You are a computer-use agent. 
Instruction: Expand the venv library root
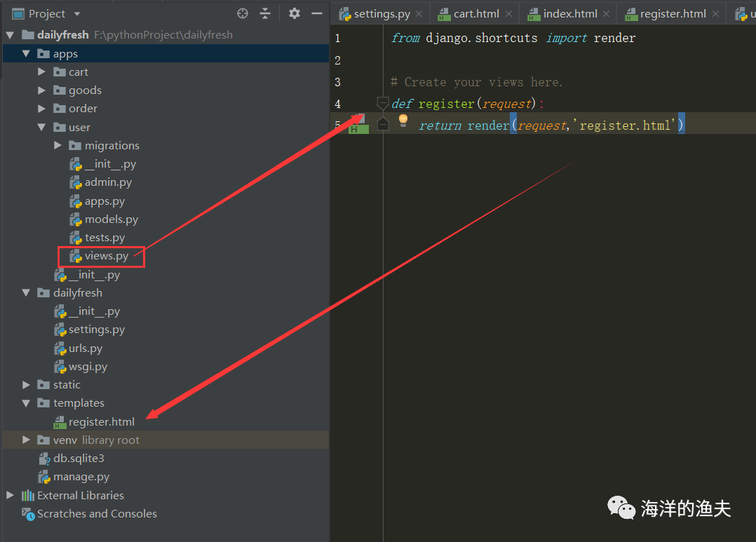(x=26, y=440)
